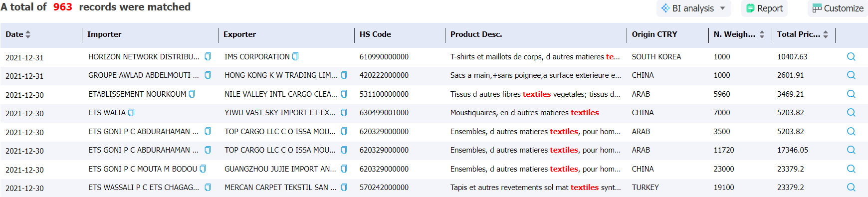Open importer ETABLISSEMENT NOURKOUM link
This screenshot has height=197, width=868.
(x=137, y=94)
